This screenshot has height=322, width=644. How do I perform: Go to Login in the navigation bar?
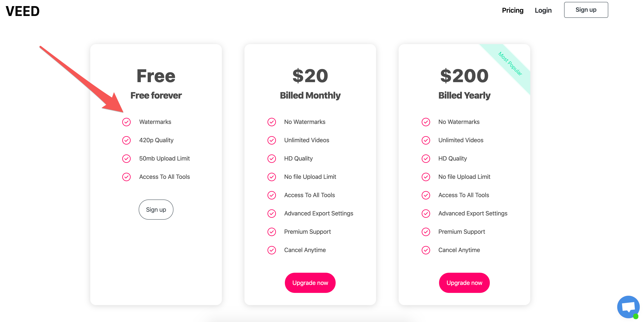point(543,10)
